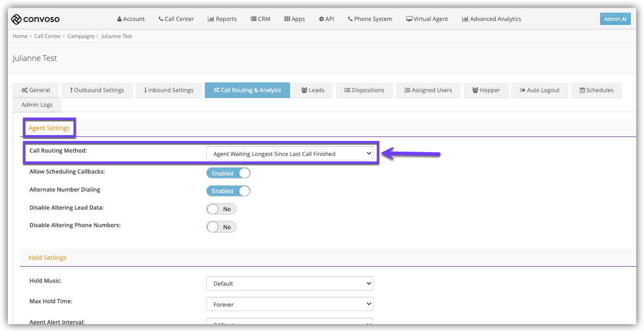
Task: Go to Campaigns breadcrumb link
Action: [81, 36]
